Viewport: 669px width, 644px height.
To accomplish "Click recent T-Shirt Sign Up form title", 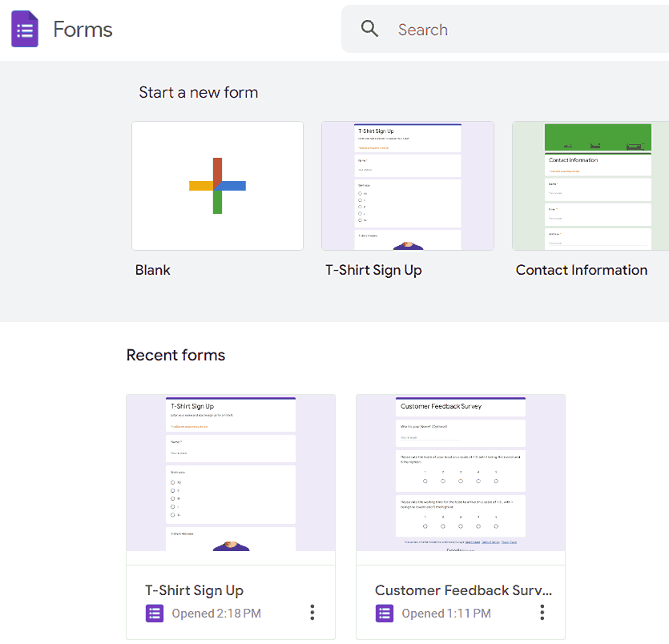I will (194, 590).
